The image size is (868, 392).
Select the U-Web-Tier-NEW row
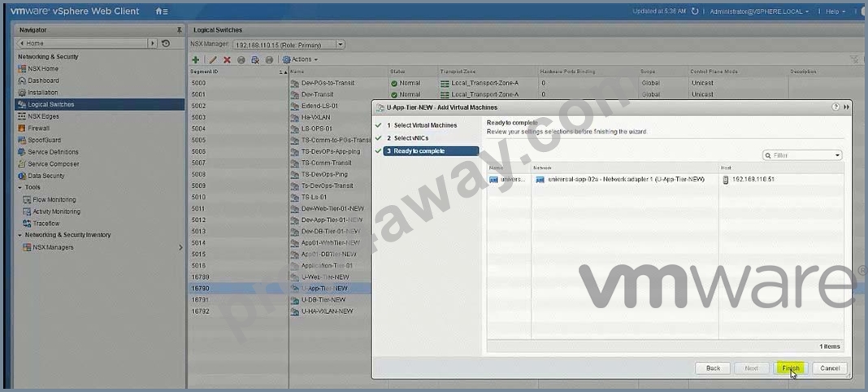(325, 277)
